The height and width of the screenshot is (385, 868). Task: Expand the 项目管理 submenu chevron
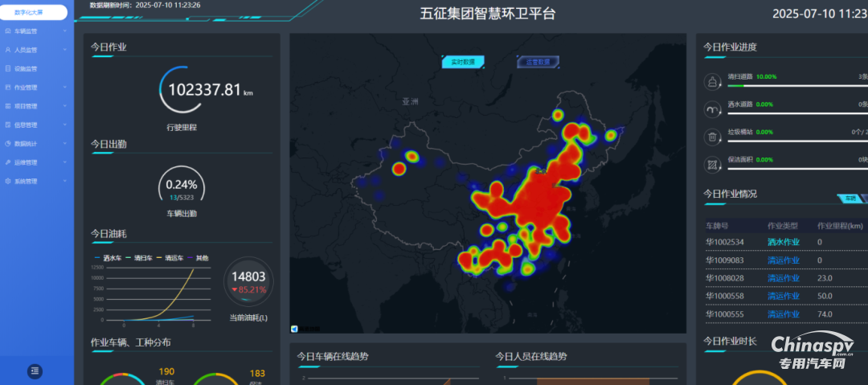click(x=65, y=106)
